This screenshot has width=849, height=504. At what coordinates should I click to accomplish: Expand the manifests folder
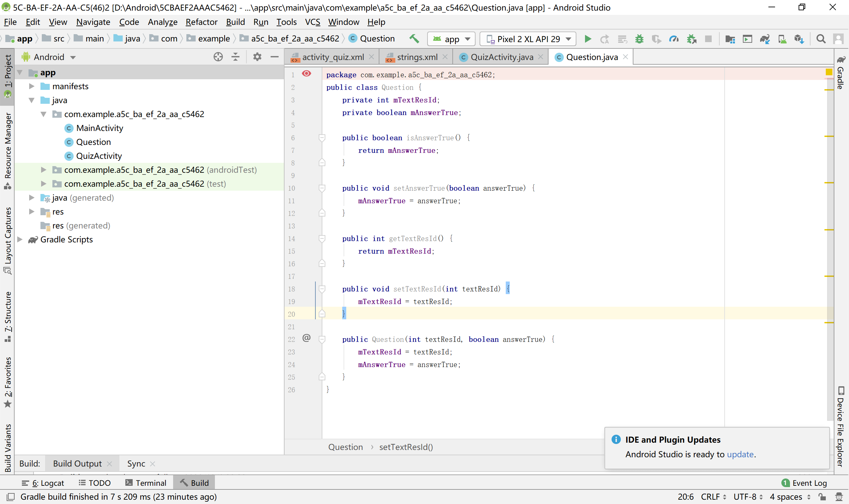coord(32,86)
